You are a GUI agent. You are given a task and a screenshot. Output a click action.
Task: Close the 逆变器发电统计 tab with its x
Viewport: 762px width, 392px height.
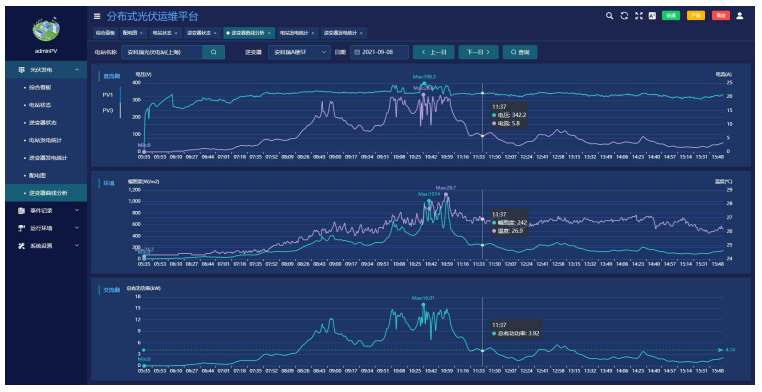tap(361, 33)
